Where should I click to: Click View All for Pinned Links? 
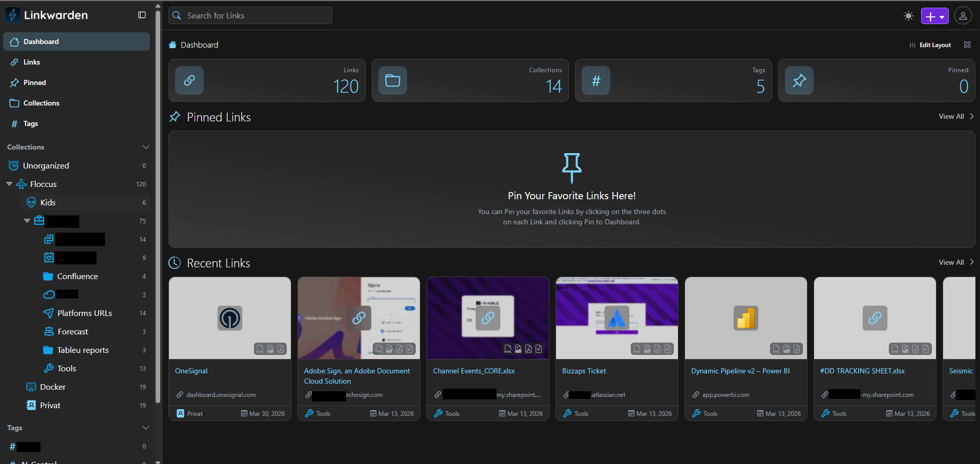tap(956, 117)
